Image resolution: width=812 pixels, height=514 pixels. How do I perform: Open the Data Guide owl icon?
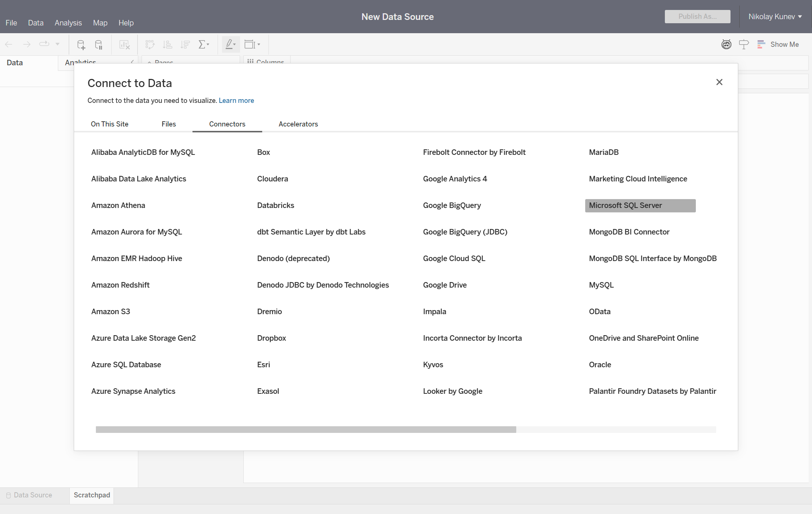coord(726,44)
